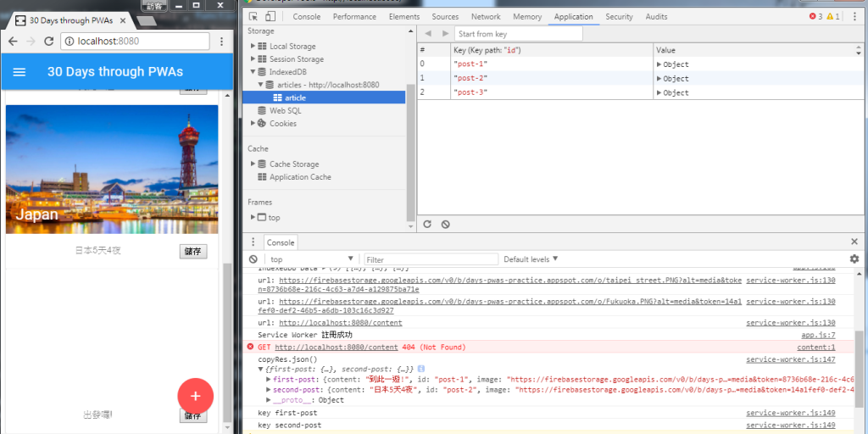This screenshot has height=434, width=868.
Task: Open the app.js:7 source link
Action: click(x=818, y=335)
